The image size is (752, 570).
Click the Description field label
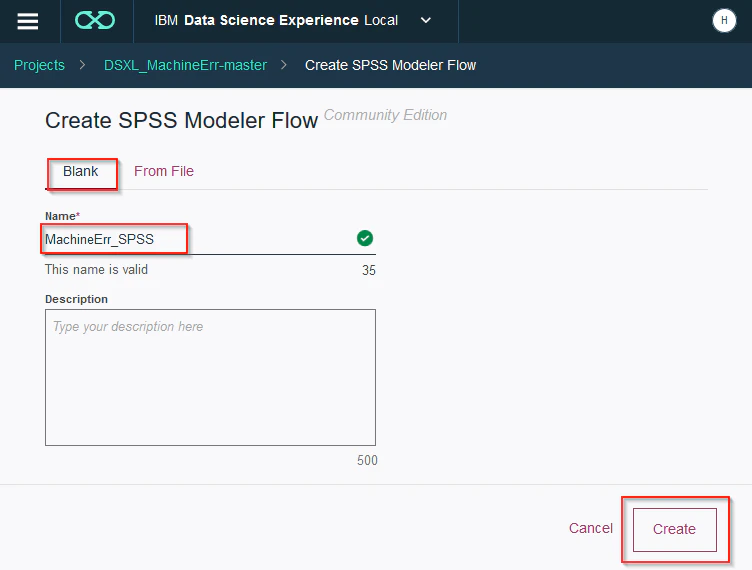click(x=76, y=299)
